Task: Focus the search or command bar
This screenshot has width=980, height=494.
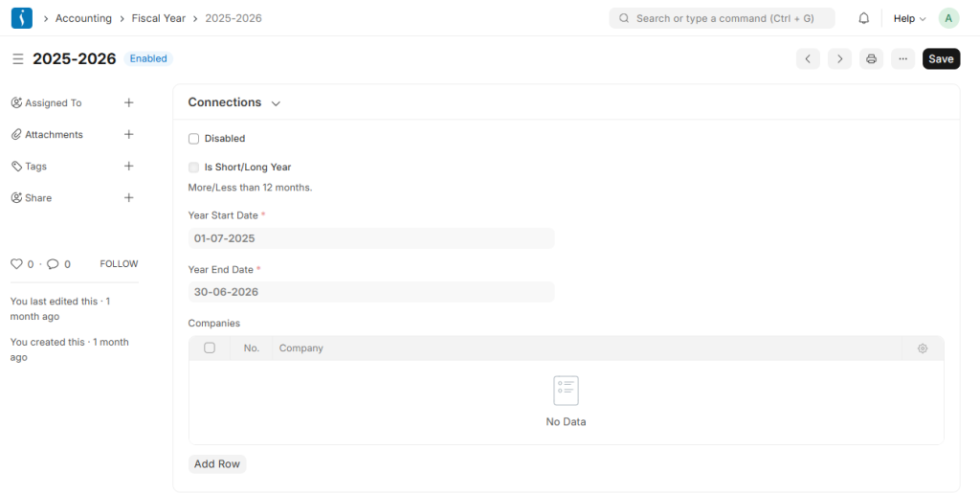Action: coord(722,18)
